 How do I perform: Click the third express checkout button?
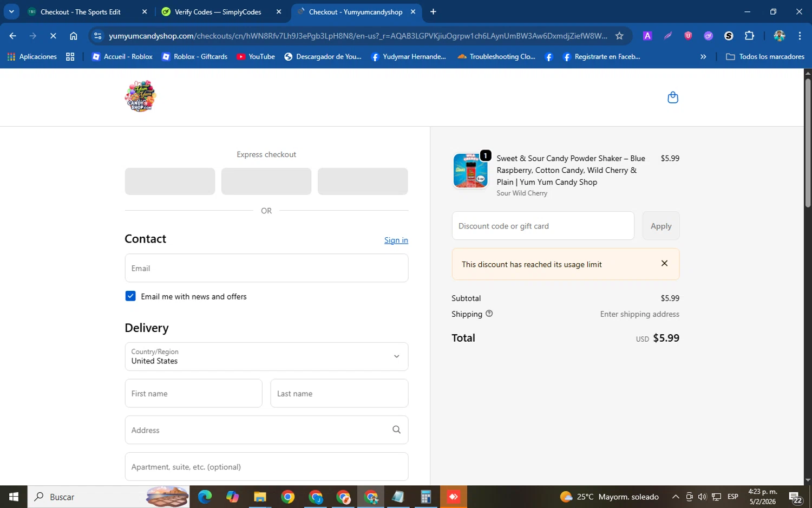[363, 181]
